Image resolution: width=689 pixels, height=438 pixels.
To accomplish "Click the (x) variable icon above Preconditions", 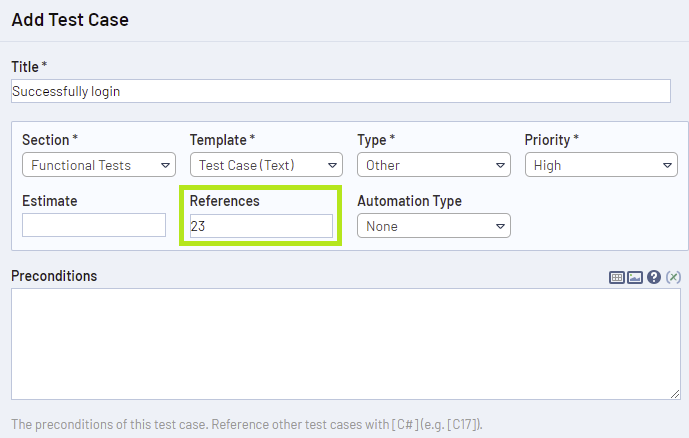I will pyautogui.click(x=673, y=277).
